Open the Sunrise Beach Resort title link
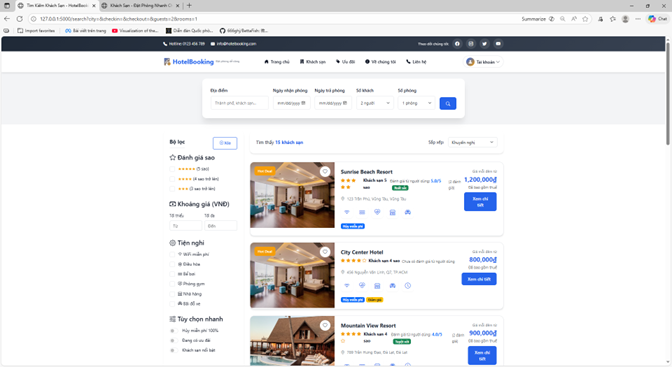 (366, 171)
